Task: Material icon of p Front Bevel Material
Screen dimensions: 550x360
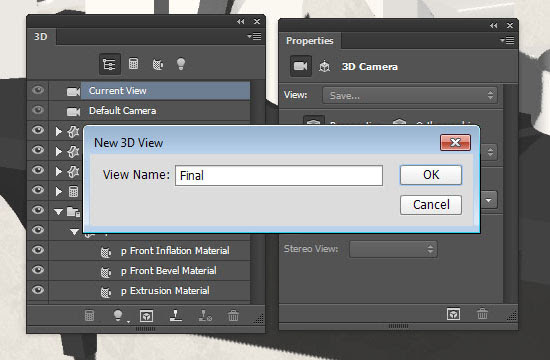Action: click(x=106, y=272)
